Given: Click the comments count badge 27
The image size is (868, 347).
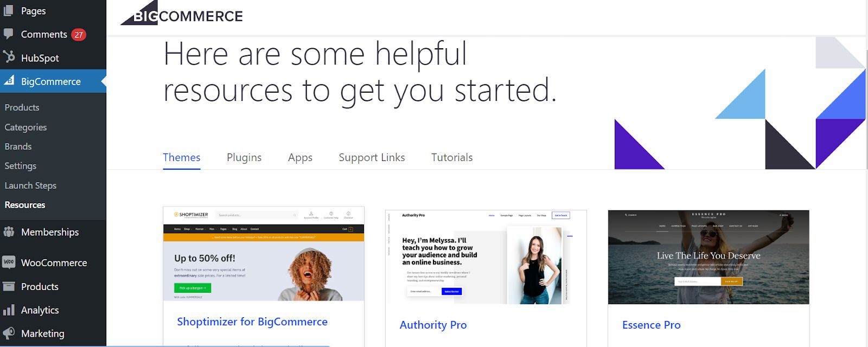Looking at the screenshot, I should pos(79,35).
